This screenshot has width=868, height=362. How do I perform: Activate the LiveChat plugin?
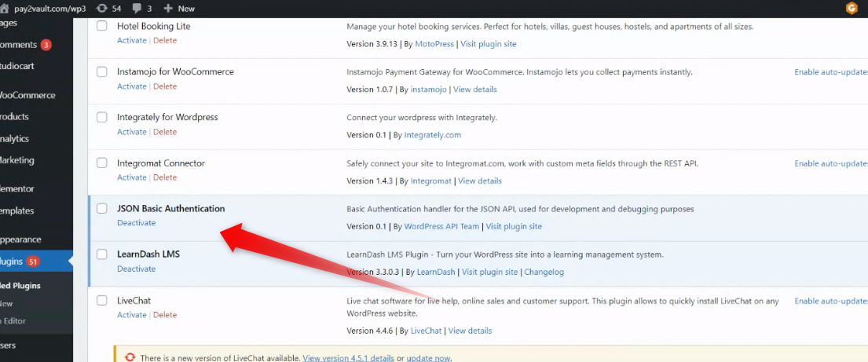(132, 315)
